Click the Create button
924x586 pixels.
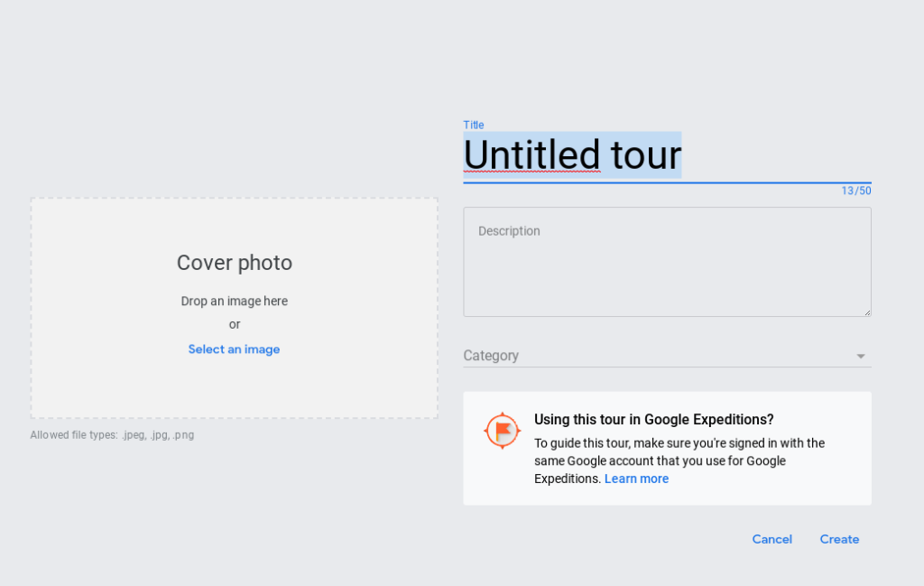839,539
